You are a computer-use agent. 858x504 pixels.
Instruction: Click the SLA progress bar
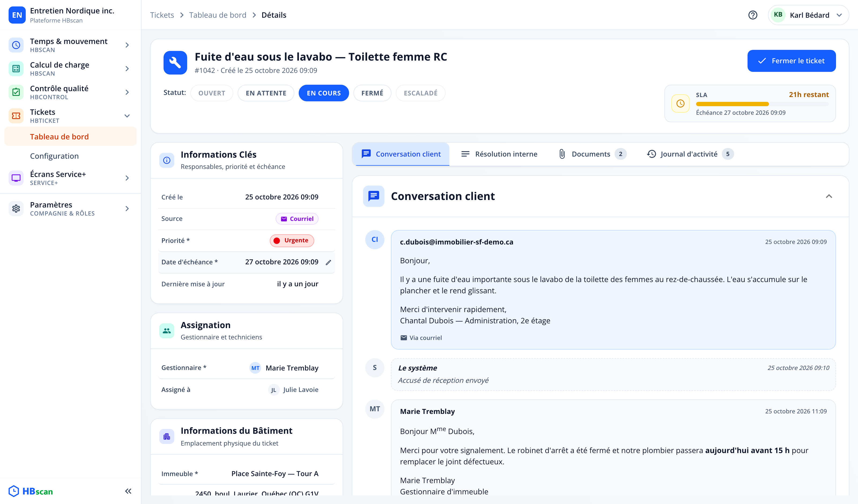click(x=762, y=104)
